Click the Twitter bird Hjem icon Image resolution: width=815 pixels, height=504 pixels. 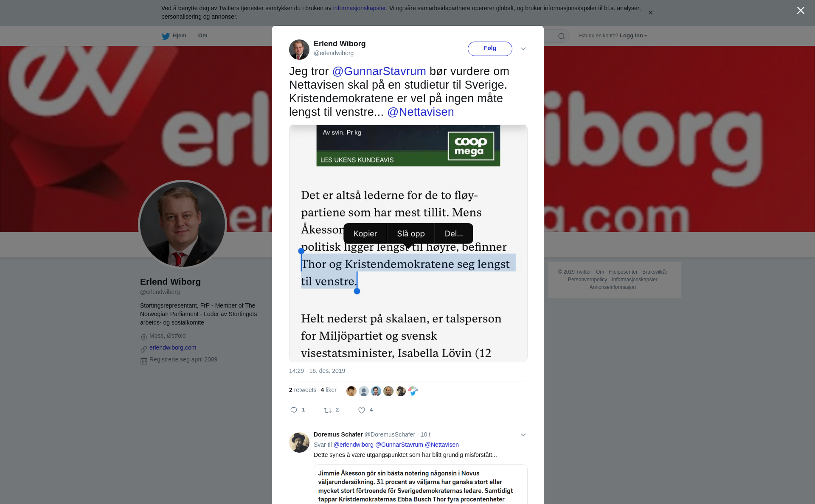pyautogui.click(x=166, y=36)
